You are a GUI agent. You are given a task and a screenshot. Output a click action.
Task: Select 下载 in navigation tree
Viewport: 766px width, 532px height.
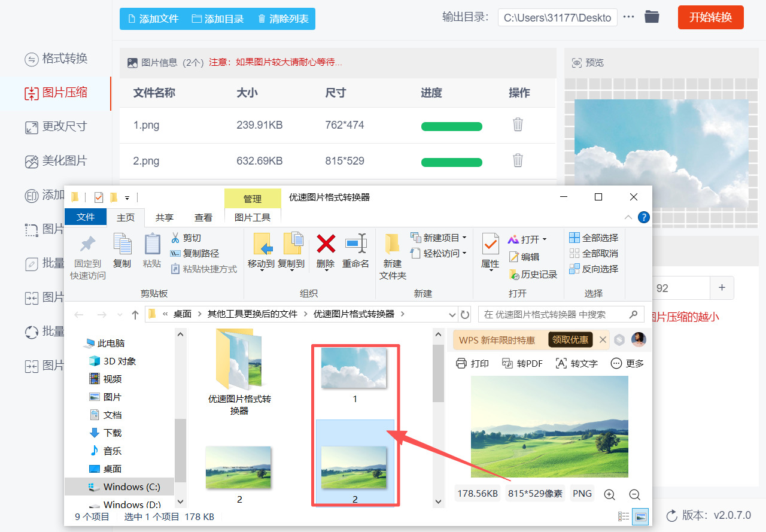click(x=105, y=433)
